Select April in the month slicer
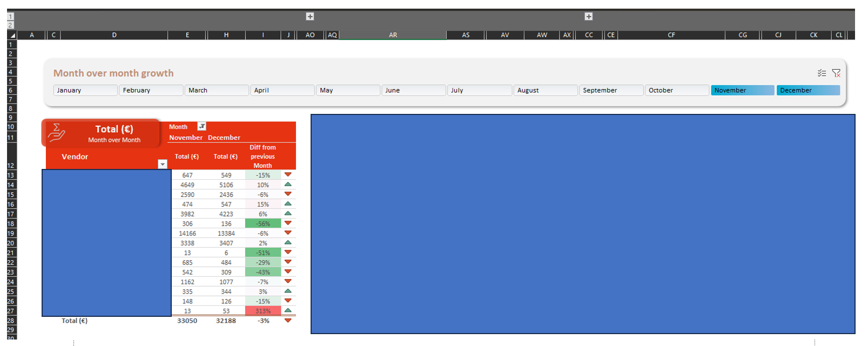The width and height of the screenshot is (868, 346). tap(282, 90)
